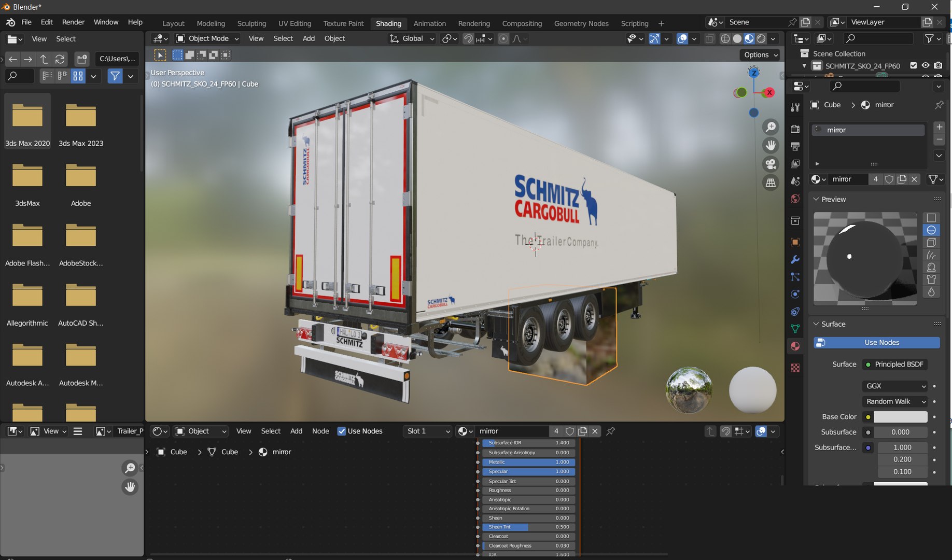
Task: Open Random Walk subsurface method dropdown
Action: coord(895,401)
